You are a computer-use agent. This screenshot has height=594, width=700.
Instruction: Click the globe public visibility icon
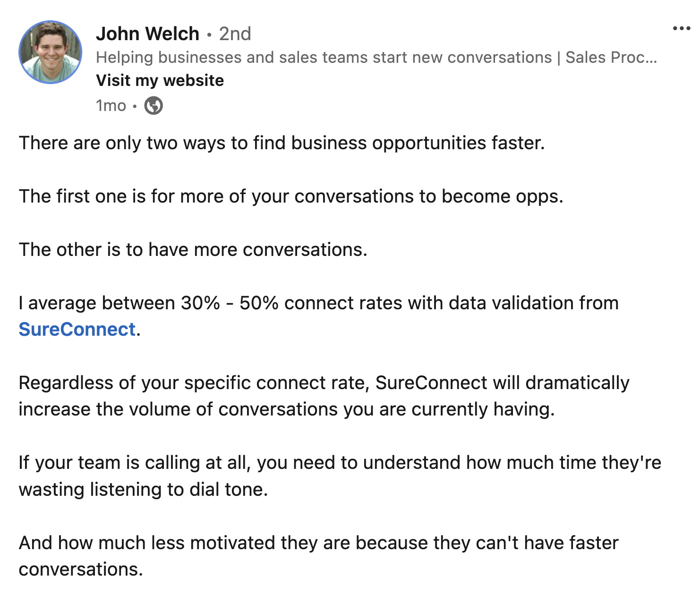[x=154, y=106]
